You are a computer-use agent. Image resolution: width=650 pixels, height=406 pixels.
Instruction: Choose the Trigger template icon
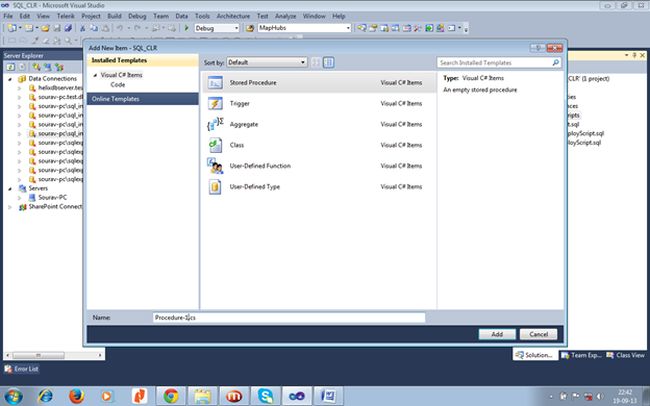pos(215,103)
